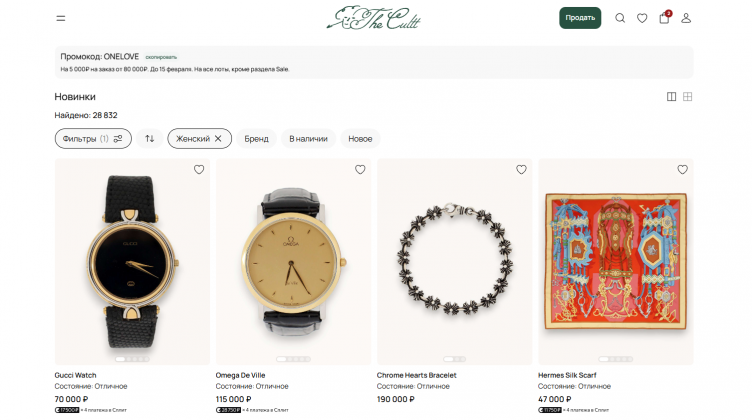
Task: Select the Новое filter chip
Action: coord(360,139)
